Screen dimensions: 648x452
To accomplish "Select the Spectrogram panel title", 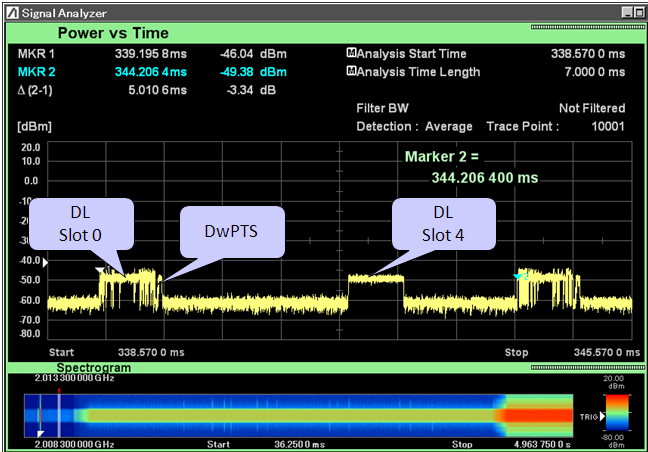I will coord(94,367).
